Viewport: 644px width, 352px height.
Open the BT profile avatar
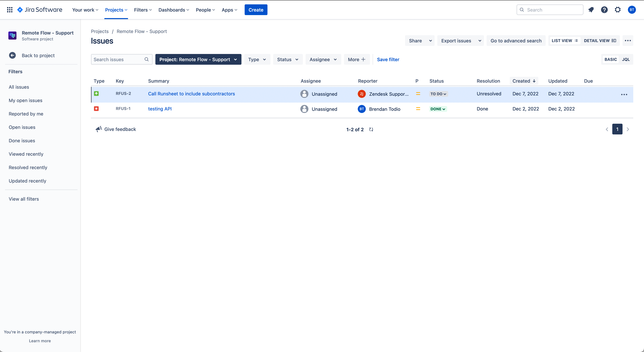click(632, 10)
